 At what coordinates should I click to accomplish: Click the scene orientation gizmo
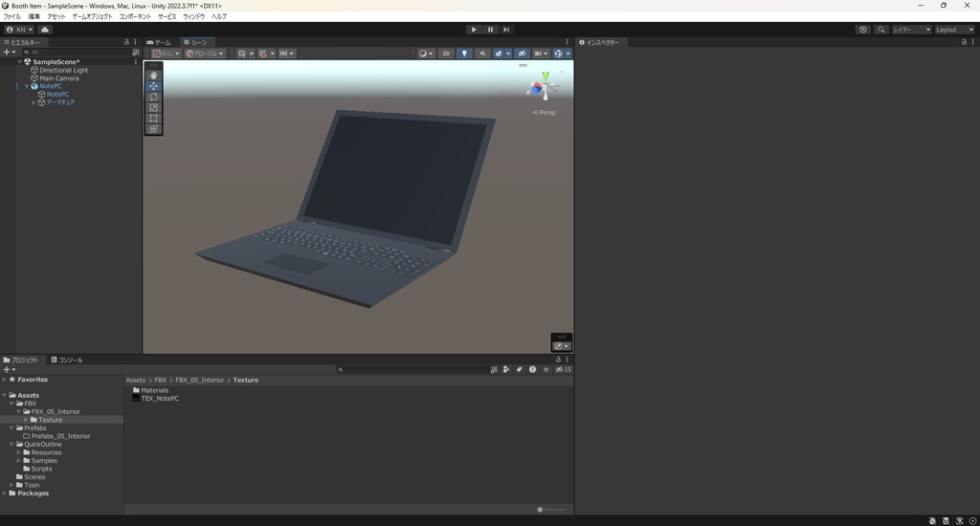[545, 87]
